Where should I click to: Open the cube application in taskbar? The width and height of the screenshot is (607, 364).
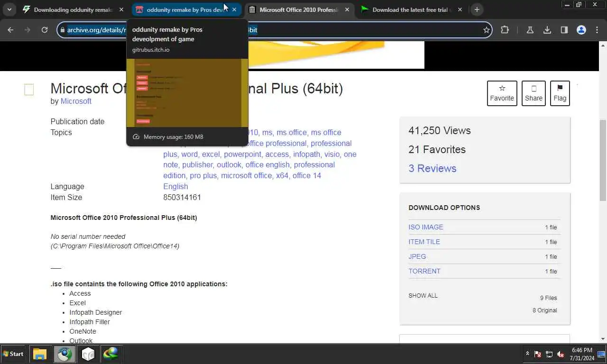(x=88, y=354)
